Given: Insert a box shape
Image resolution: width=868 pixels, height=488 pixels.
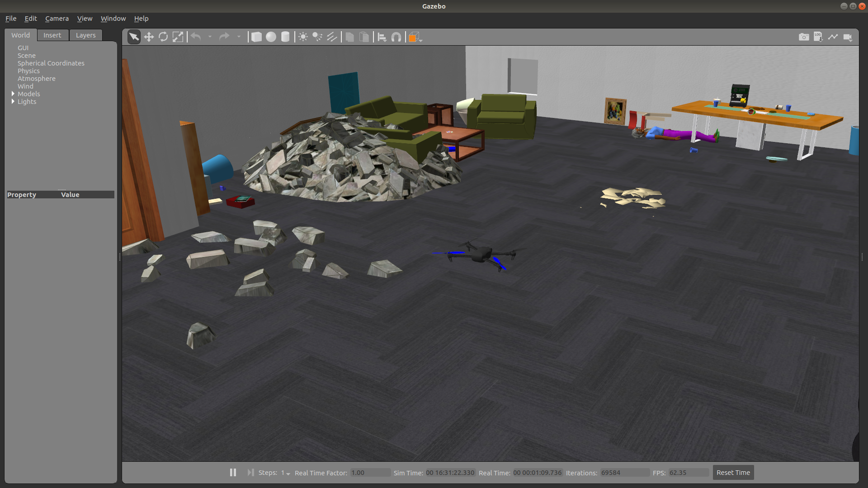Looking at the screenshot, I should pyautogui.click(x=256, y=37).
